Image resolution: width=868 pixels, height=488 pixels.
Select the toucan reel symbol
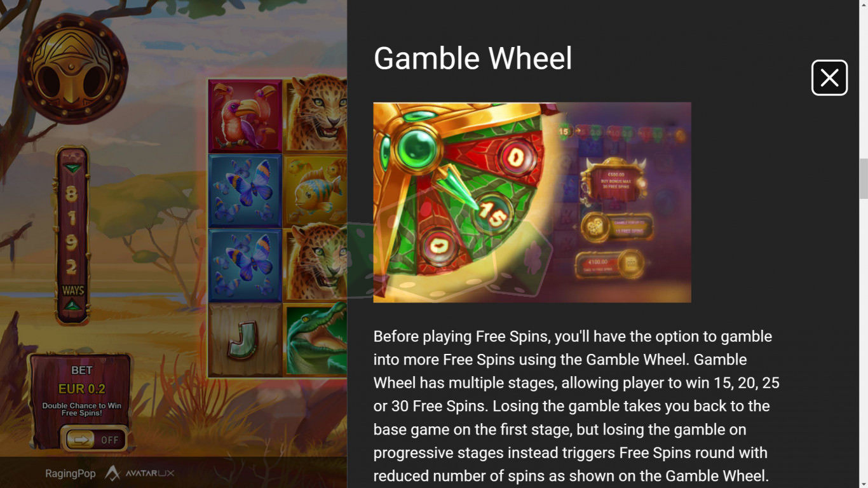[x=245, y=116]
